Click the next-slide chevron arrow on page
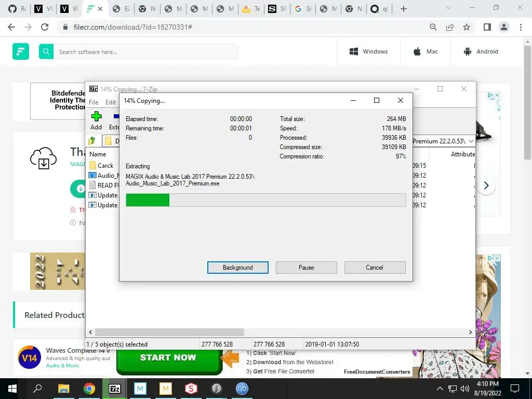This screenshot has height=399, width=532. 486,185
